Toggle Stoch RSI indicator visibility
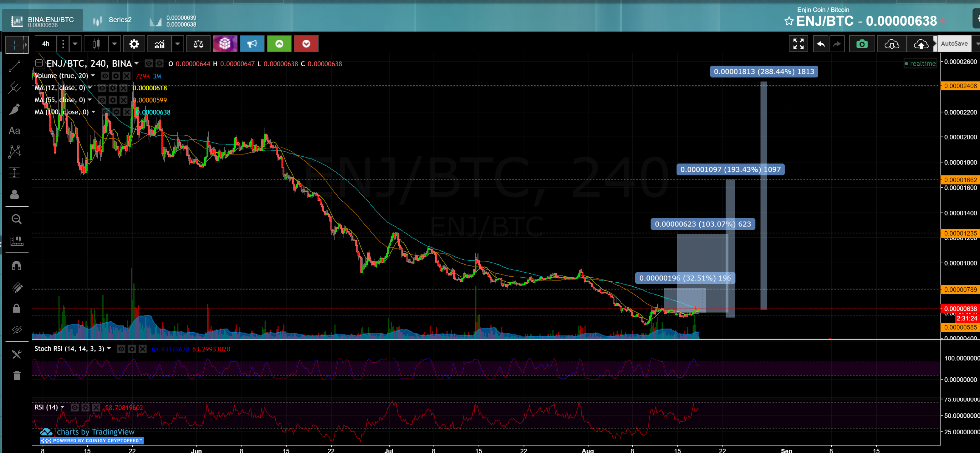The height and width of the screenshot is (453, 980). pos(121,349)
